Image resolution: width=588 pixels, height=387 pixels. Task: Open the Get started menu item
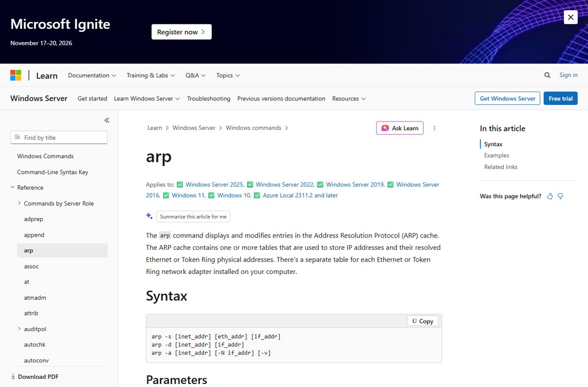pyautogui.click(x=92, y=98)
